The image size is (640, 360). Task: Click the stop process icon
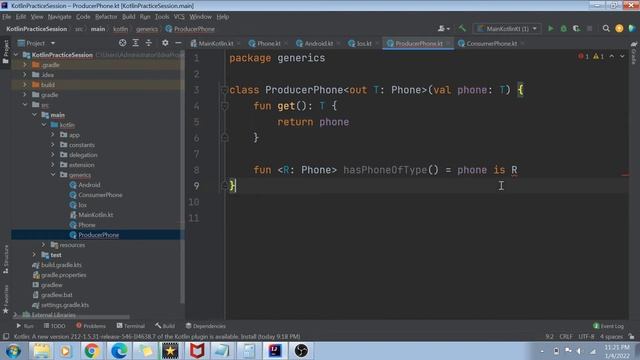tap(589, 29)
